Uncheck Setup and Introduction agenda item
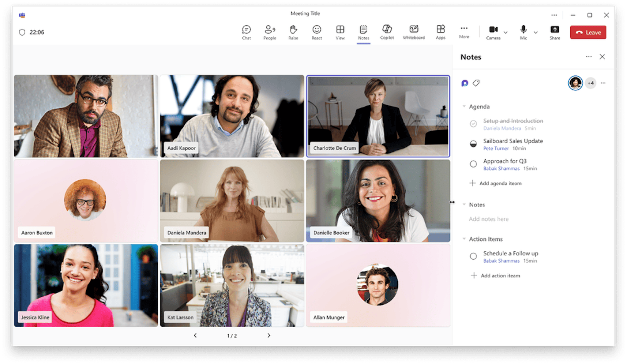 (x=473, y=124)
